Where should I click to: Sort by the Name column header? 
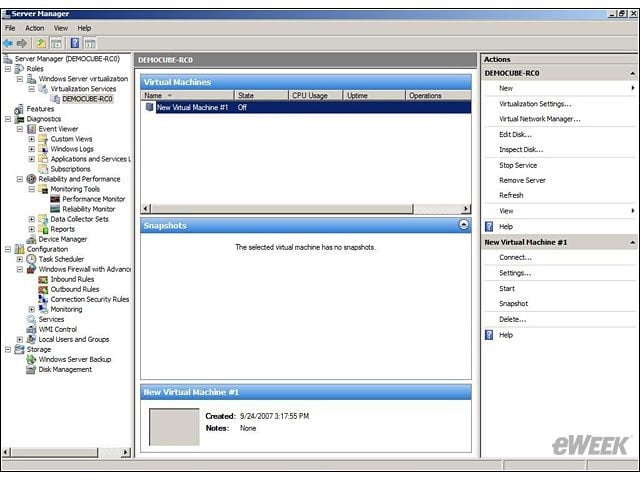click(188, 95)
